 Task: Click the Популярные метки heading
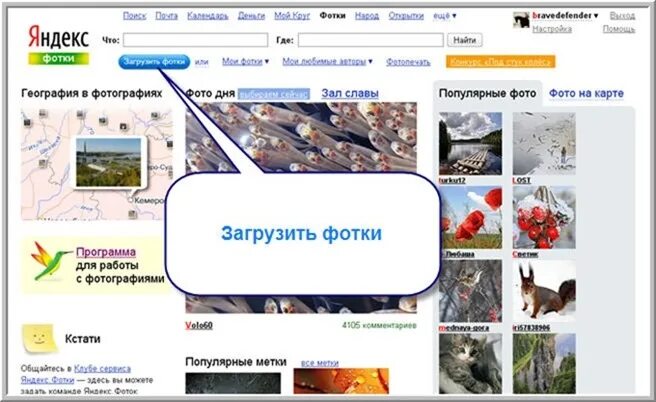(236, 361)
